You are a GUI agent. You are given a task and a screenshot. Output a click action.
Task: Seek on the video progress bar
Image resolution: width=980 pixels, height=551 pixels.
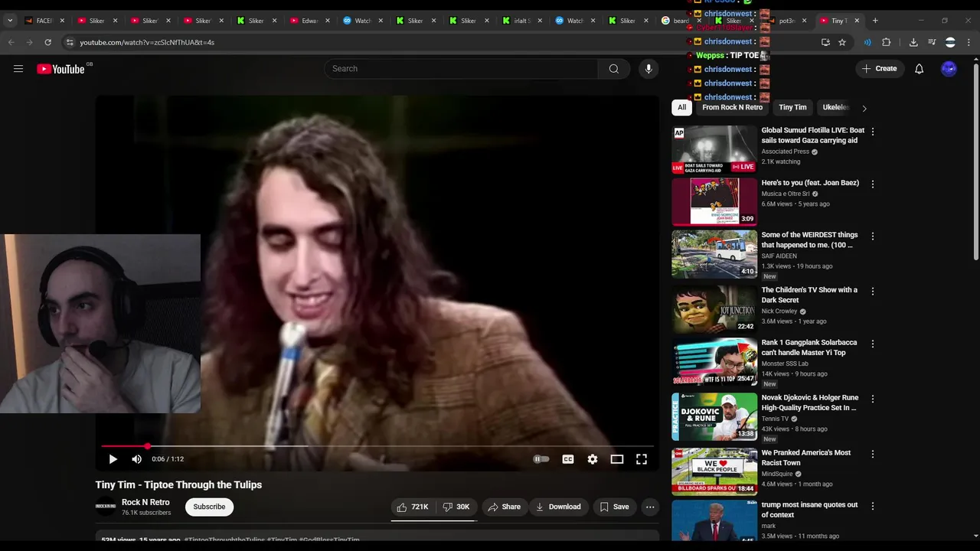377,446
